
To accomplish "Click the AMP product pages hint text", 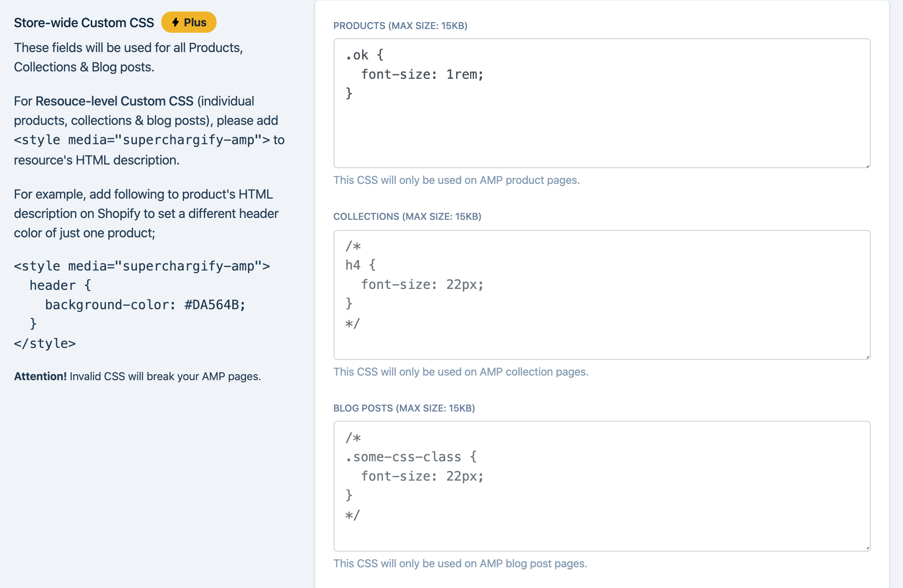I will [x=456, y=180].
